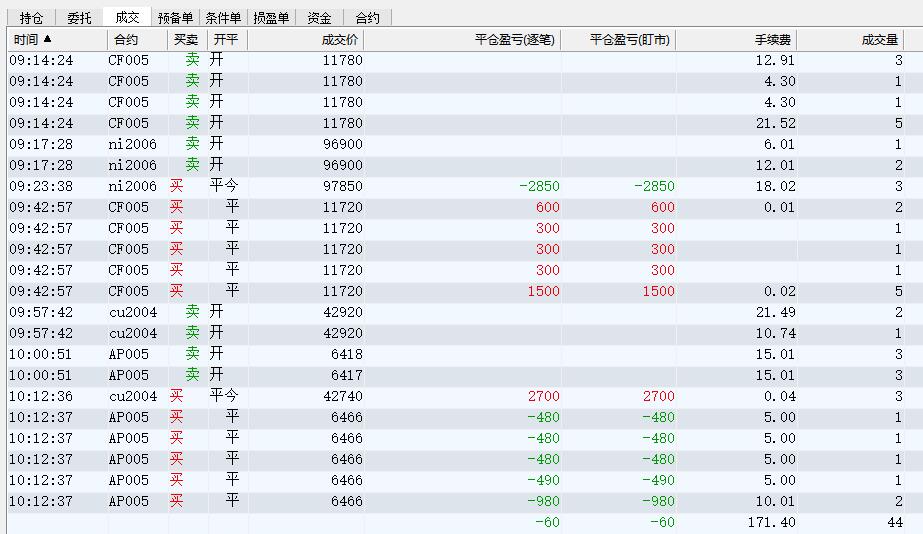Sort by the 成交量 column header
The height and width of the screenshot is (534, 923).
tap(851, 39)
